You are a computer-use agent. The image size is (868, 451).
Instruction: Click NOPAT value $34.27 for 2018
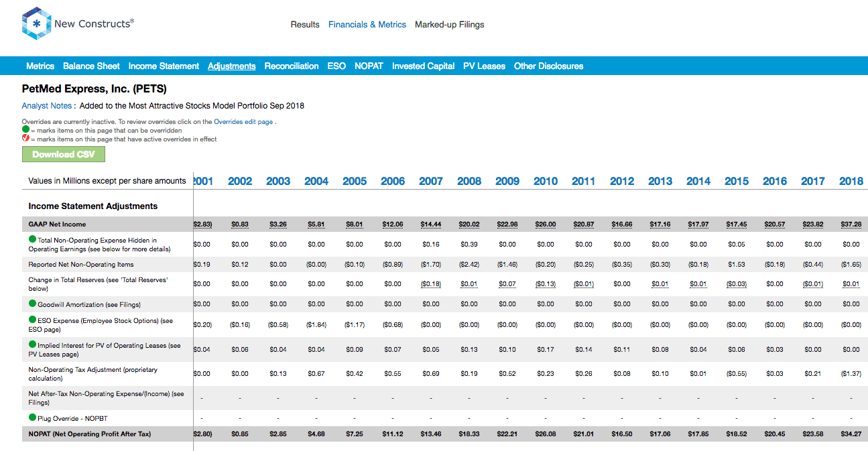(x=851, y=434)
